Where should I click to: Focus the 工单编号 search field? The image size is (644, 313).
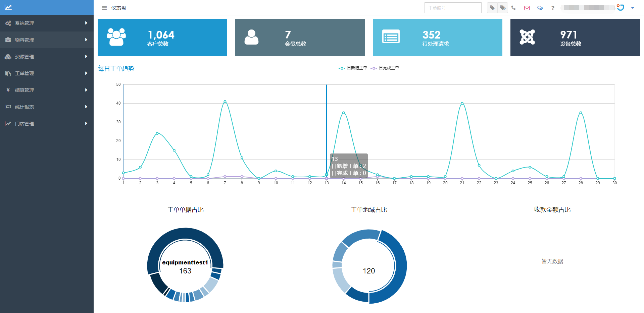pos(453,8)
